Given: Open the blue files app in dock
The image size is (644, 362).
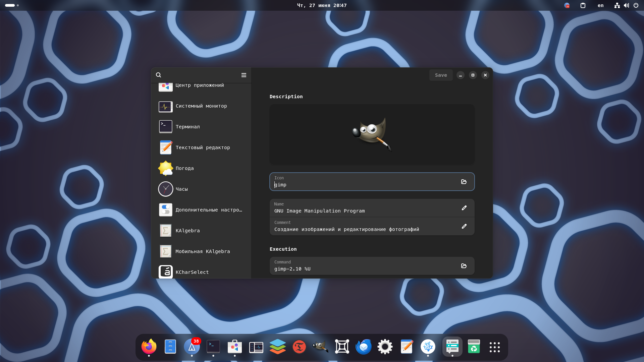Looking at the screenshot, I should pyautogui.click(x=170, y=347).
